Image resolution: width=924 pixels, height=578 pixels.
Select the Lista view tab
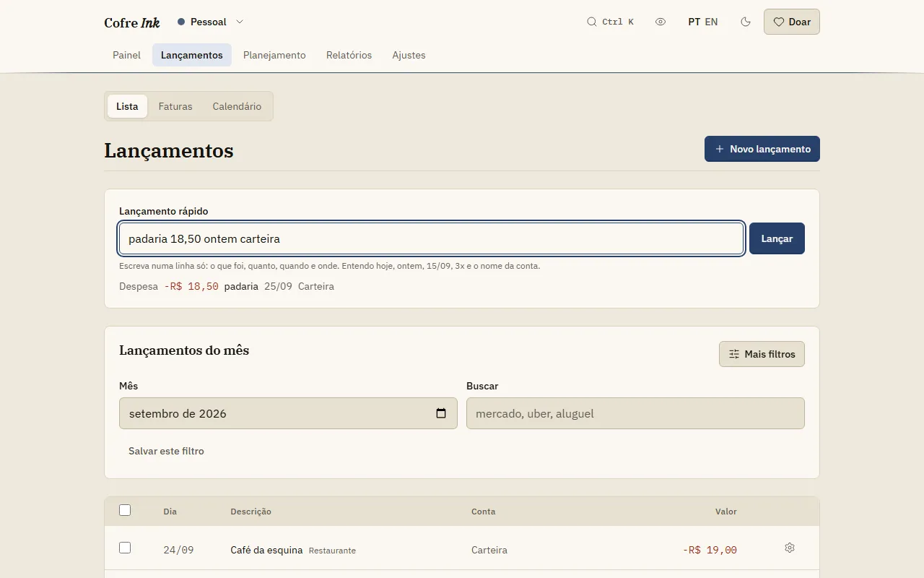point(127,106)
